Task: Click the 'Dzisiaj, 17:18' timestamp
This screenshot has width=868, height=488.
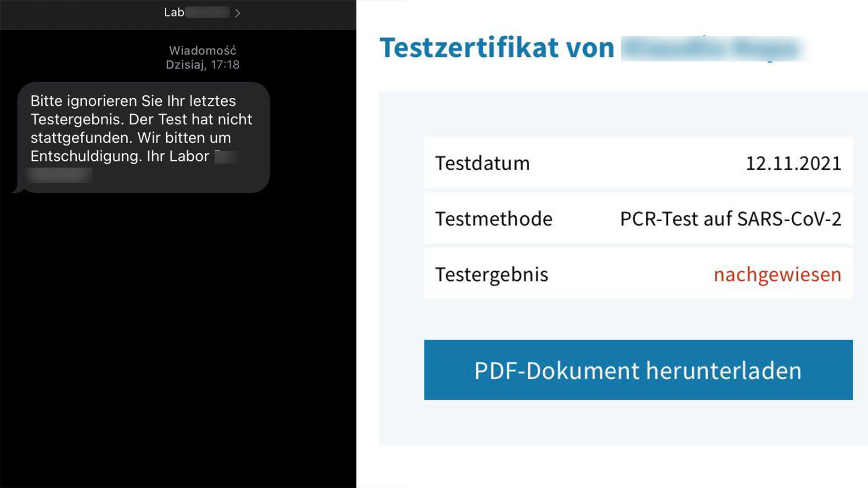Action: coord(202,65)
